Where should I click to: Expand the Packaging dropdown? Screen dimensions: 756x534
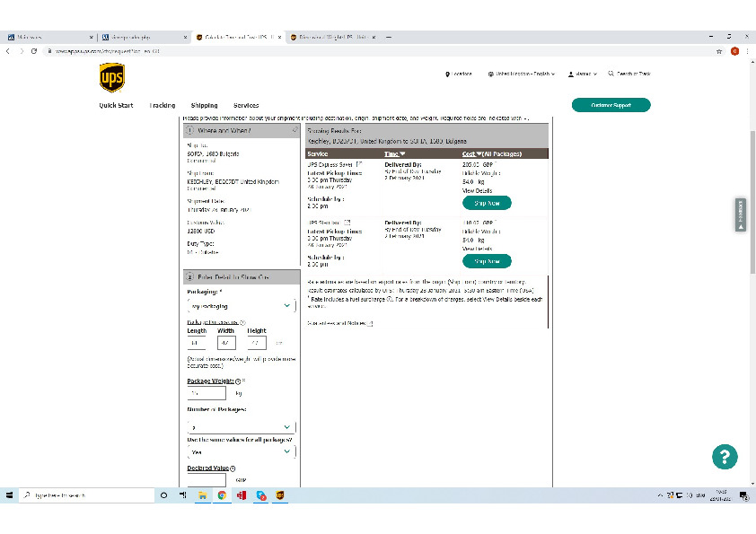pos(240,306)
